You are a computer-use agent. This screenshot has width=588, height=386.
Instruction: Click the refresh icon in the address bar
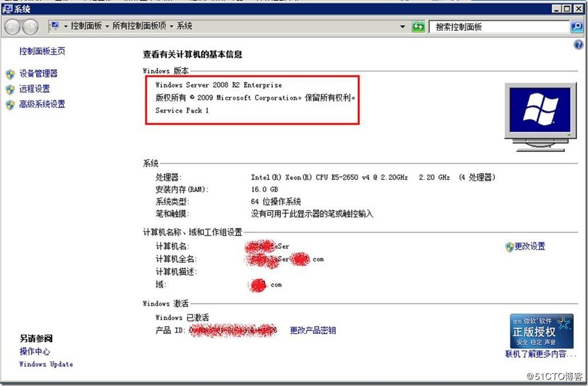click(x=418, y=26)
